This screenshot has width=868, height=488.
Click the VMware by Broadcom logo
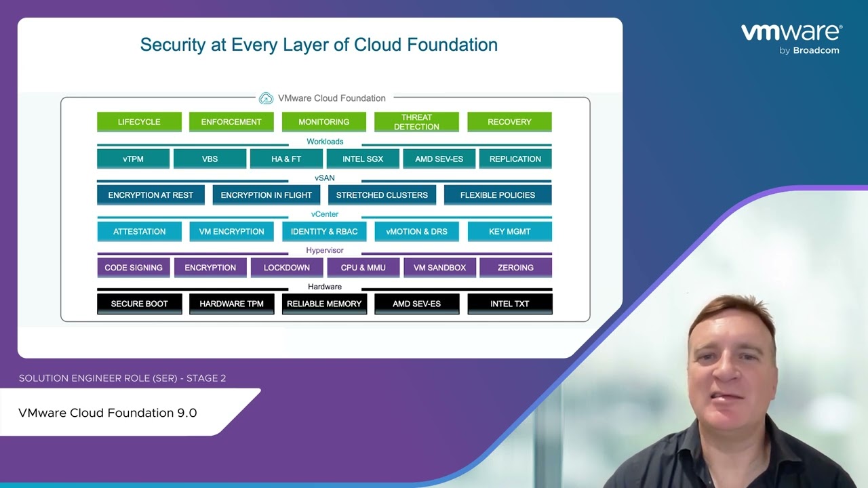coord(791,39)
